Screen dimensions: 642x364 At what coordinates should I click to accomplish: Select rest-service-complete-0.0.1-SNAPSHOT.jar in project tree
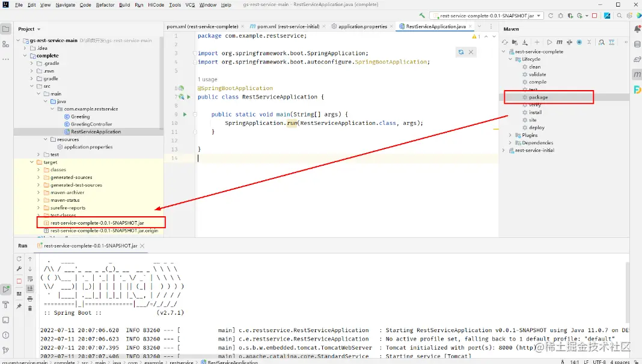97,223
